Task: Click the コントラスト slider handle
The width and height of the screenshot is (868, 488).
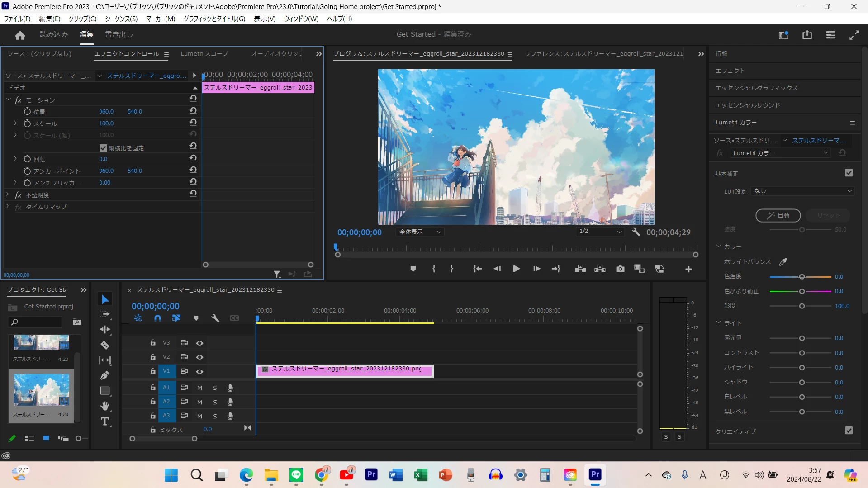Action: click(x=802, y=353)
